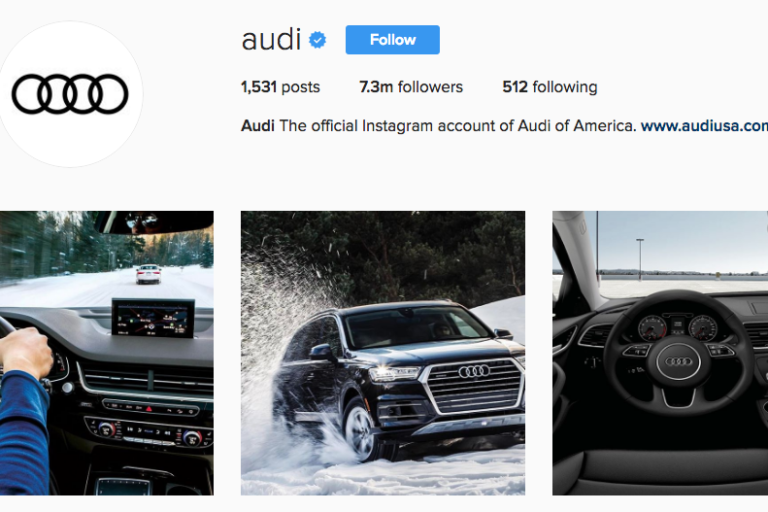Follow the audi account
This screenshot has width=768, height=512.
pyautogui.click(x=392, y=40)
